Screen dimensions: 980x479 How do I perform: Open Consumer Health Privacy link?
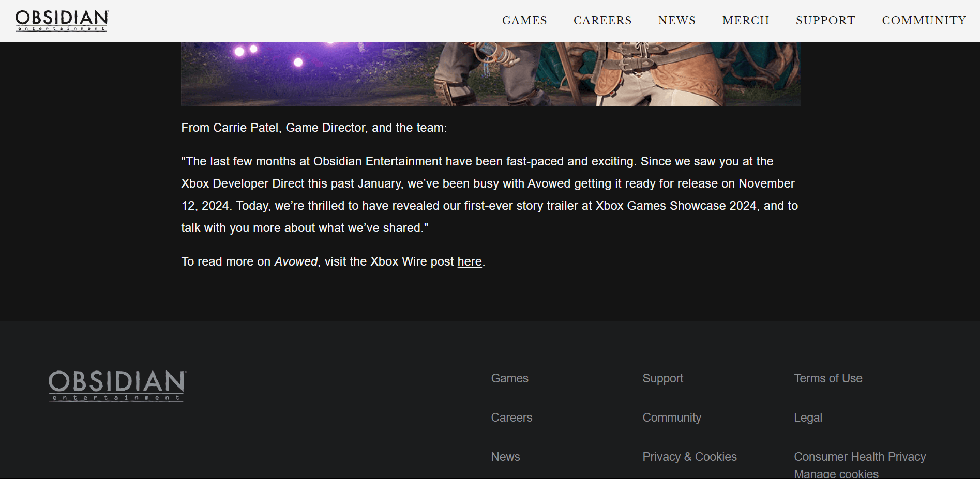tap(860, 457)
